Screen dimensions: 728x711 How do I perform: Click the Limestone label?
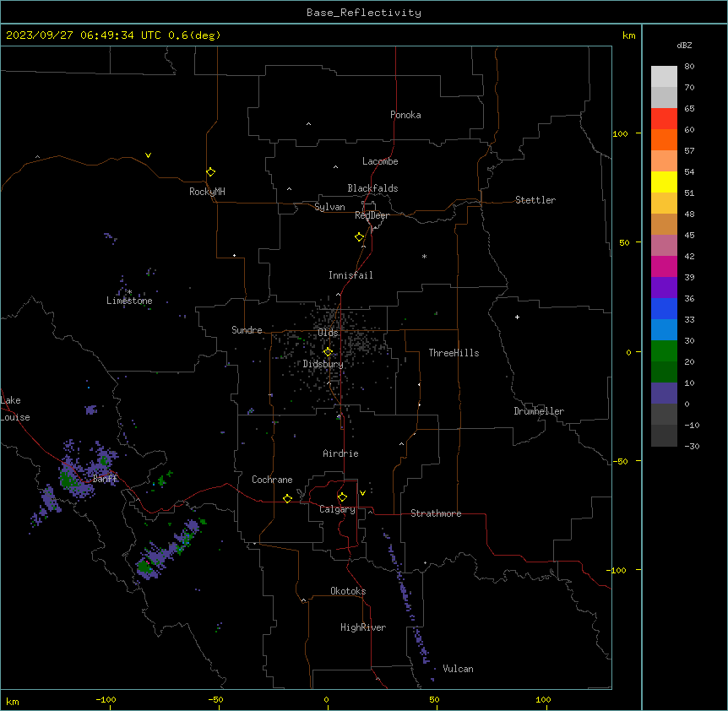(129, 301)
